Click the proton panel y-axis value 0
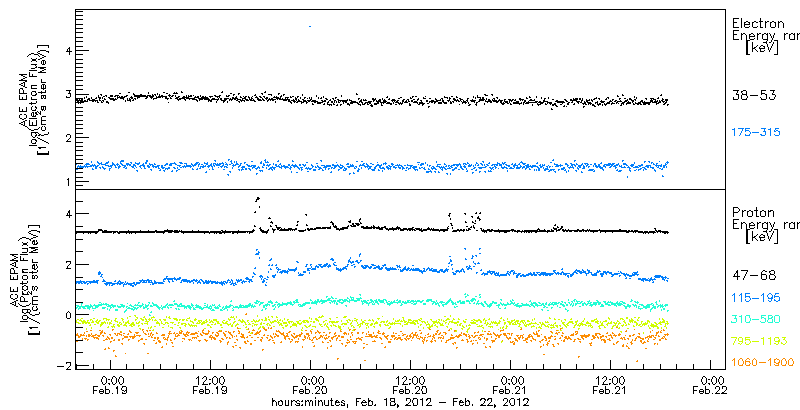Image resolution: width=800 pixels, height=410 pixels. point(67,315)
